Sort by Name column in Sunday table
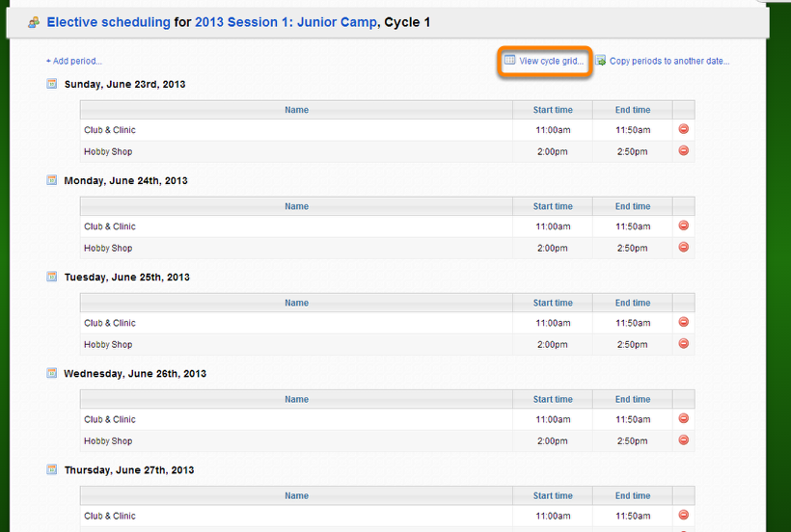The height and width of the screenshot is (532, 791). point(296,110)
